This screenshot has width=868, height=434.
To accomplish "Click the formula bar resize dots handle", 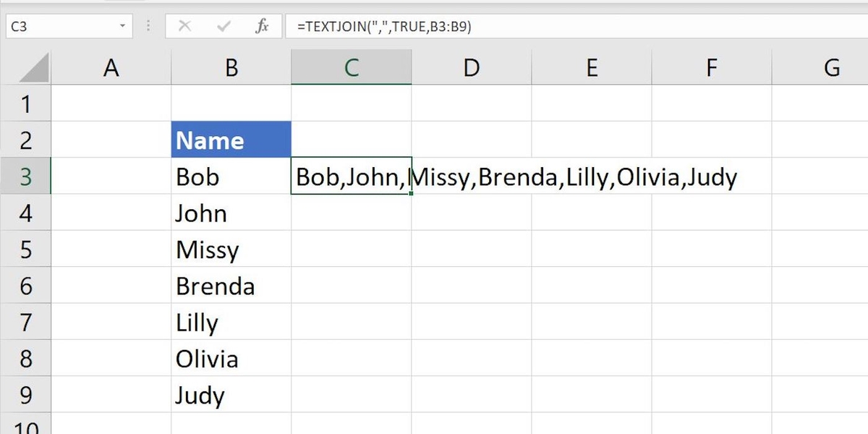I will pos(149,27).
